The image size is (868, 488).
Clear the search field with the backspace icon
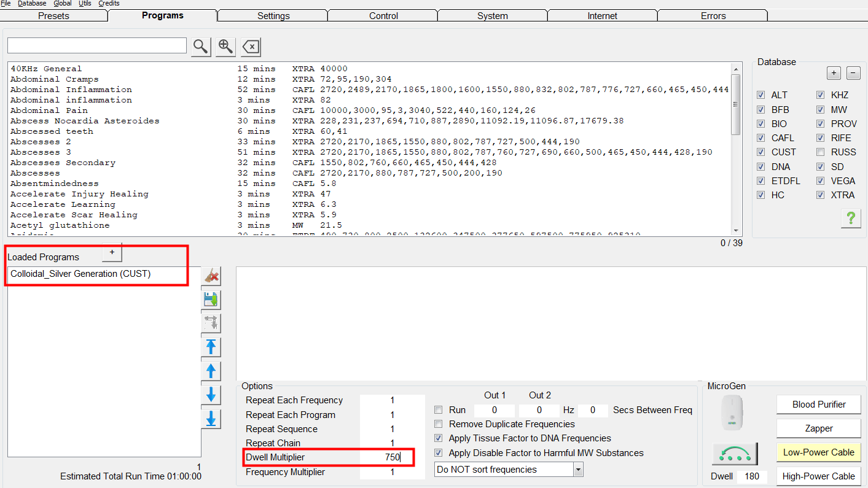(x=251, y=46)
